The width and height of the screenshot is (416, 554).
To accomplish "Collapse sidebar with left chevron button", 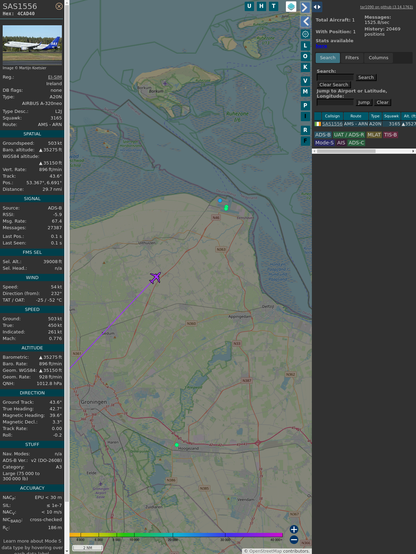I will coord(305,22).
